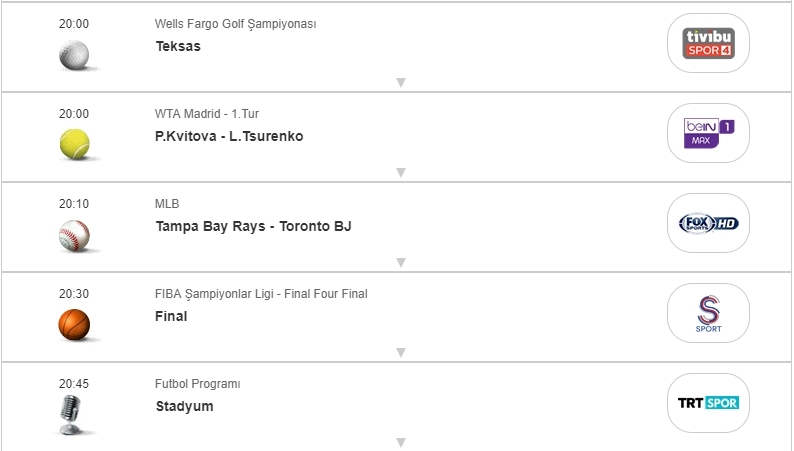
Task: Open the S Sport channel logo
Action: [x=708, y=313]
